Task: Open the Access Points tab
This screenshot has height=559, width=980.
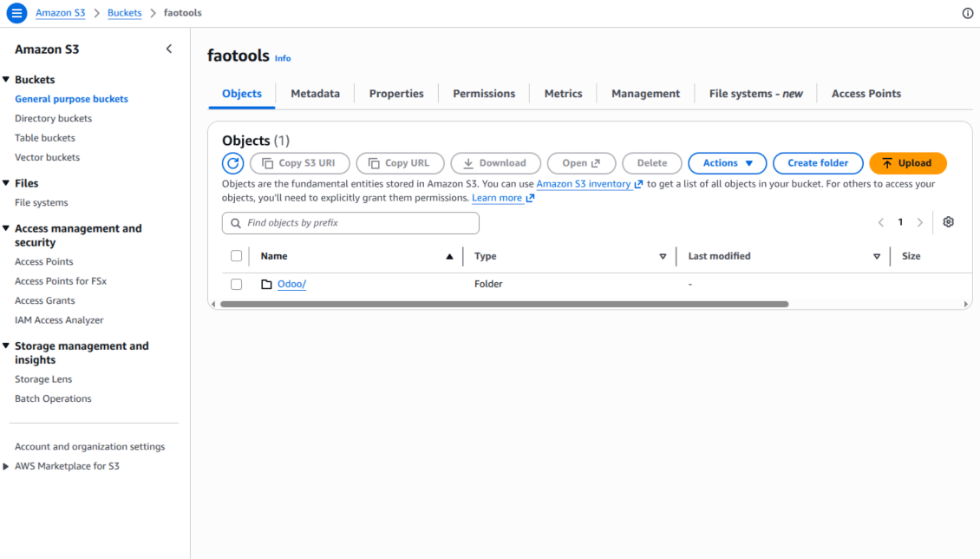Action: [866, 94]
